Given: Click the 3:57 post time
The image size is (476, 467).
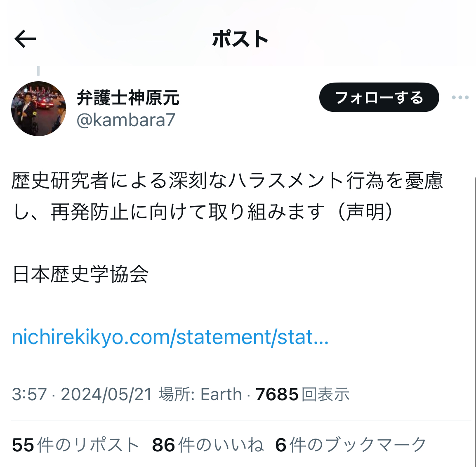Looking at the screenshot, I should point(29,394).
